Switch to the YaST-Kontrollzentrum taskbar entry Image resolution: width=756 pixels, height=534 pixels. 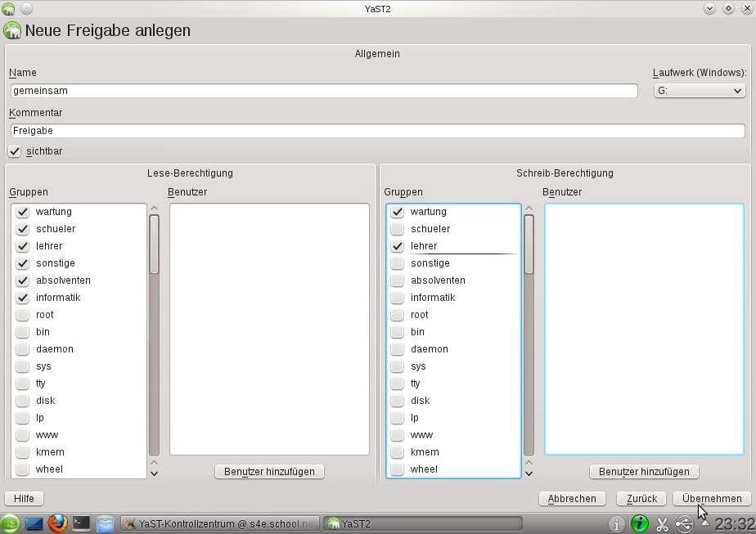[x=220, y=524]
